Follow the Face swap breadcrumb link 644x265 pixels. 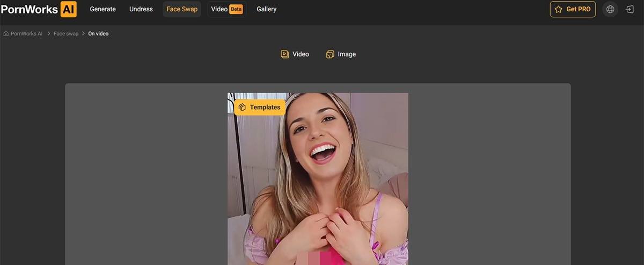coord(66,34)
